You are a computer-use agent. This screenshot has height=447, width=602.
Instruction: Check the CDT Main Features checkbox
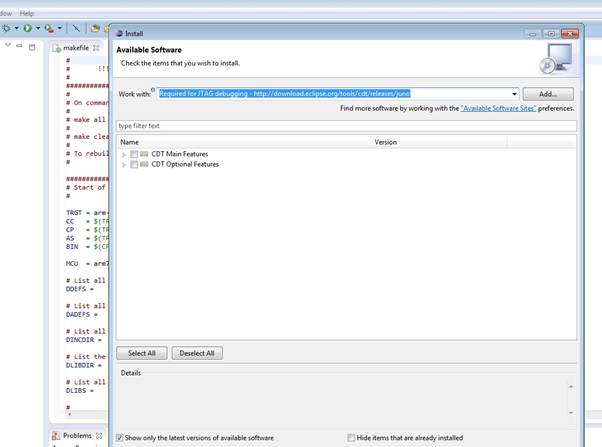(134, 154)
